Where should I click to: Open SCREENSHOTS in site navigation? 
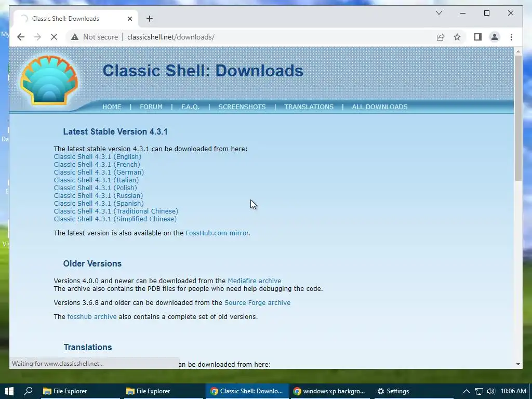[x=242, y=107]
